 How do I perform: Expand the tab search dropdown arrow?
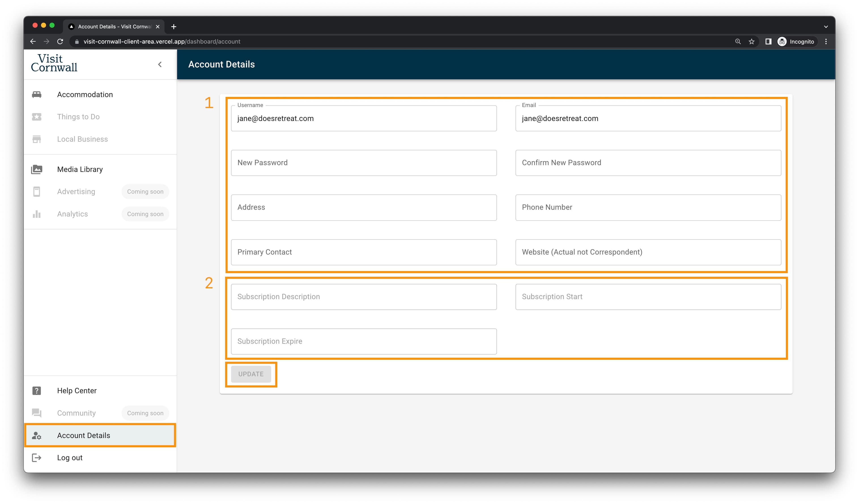click(x=826, y=27)
